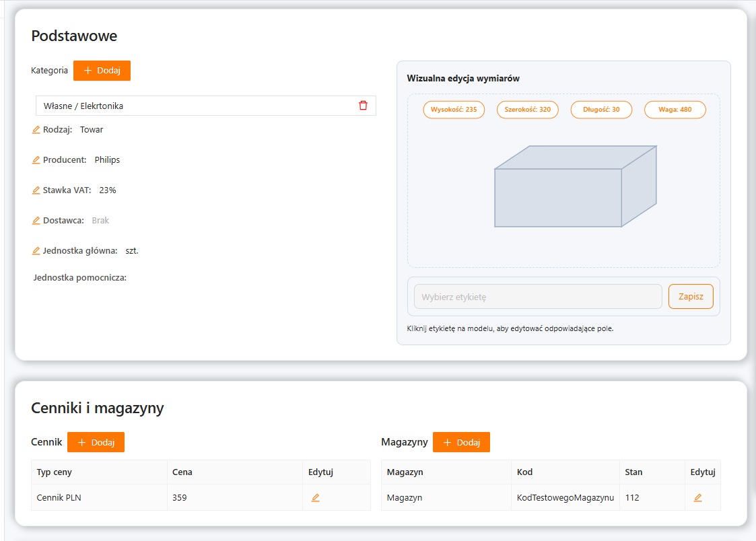Click edit pencil beside Stawka VAT

point(36,190)
